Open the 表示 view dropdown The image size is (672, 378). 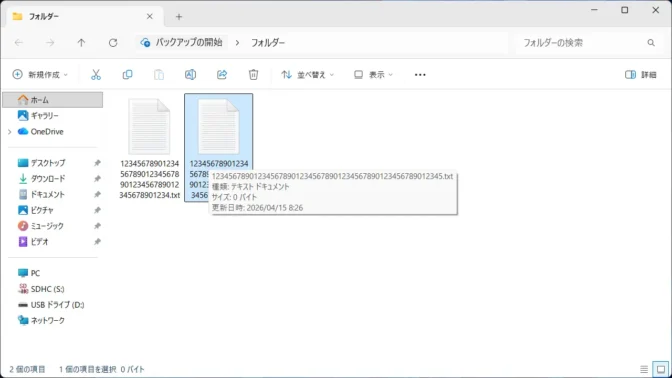[373, 75]
